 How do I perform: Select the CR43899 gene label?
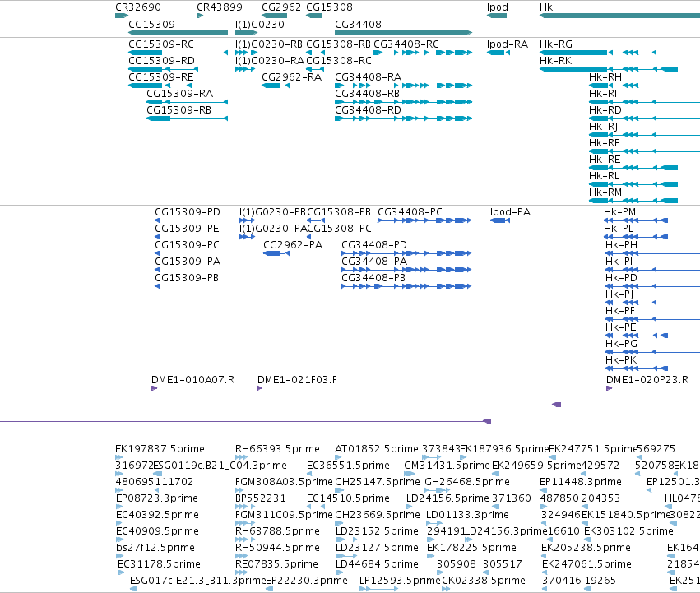click(x=220, y=7)
